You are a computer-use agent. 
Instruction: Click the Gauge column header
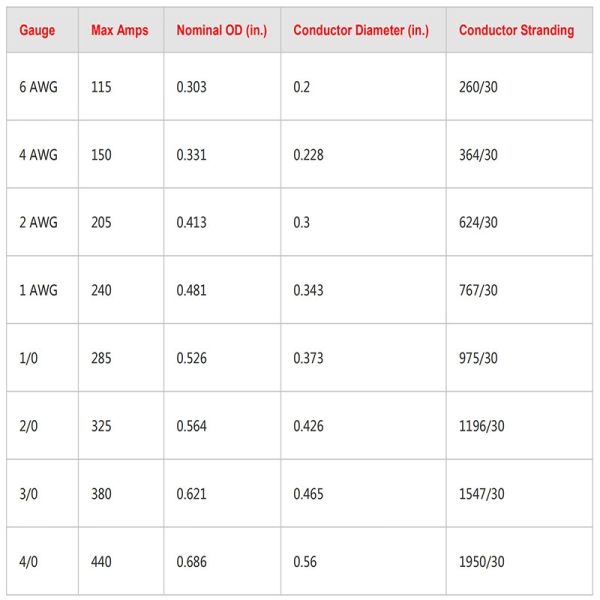37,30
